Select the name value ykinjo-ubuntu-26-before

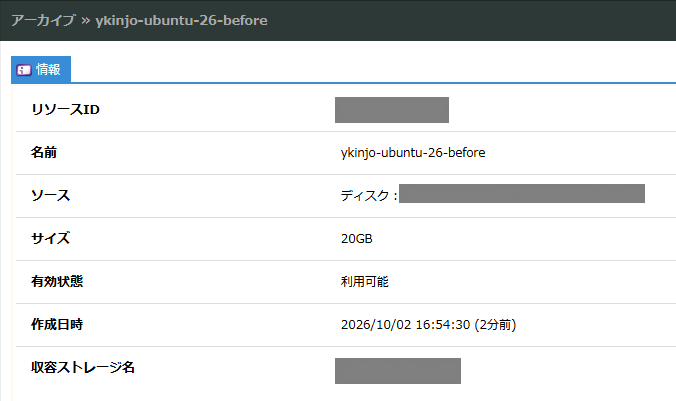point(413,153)
